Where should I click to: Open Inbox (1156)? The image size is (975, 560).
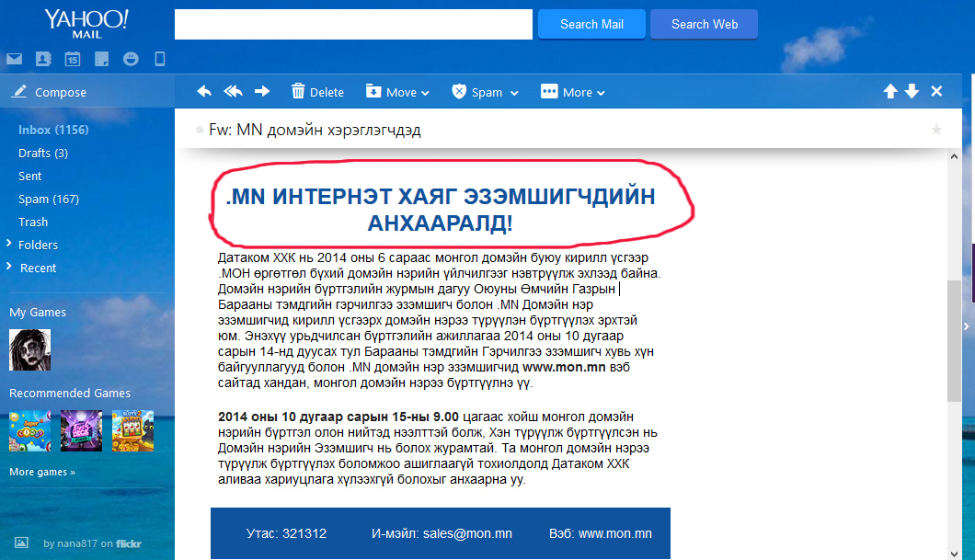(x=53, y=130)
